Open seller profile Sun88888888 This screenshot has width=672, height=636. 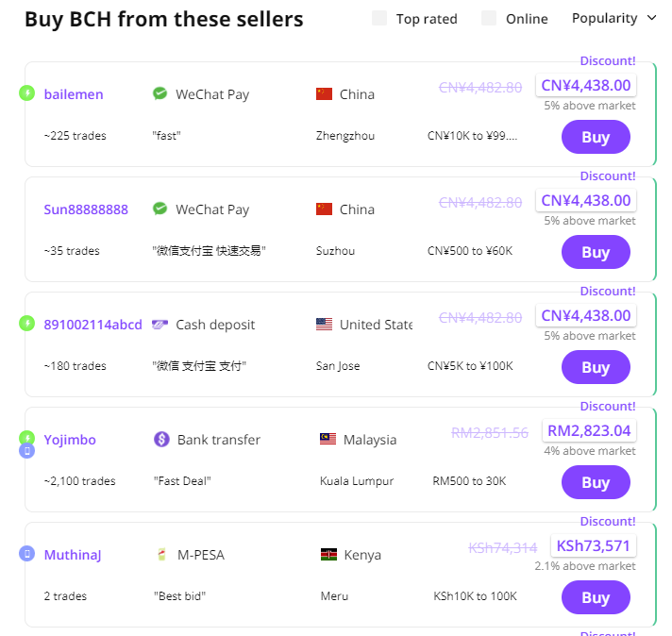click(86, 209)
